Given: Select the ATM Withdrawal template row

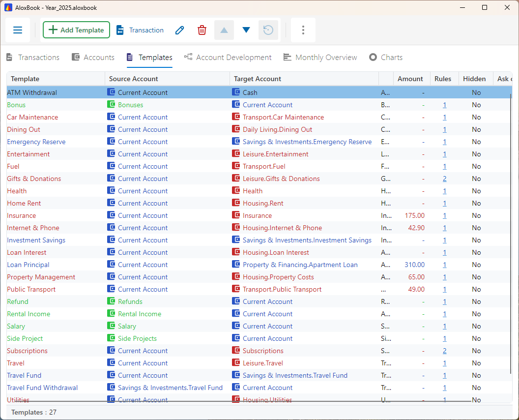Looking at the screenshot, I should (x=259, y=92).
